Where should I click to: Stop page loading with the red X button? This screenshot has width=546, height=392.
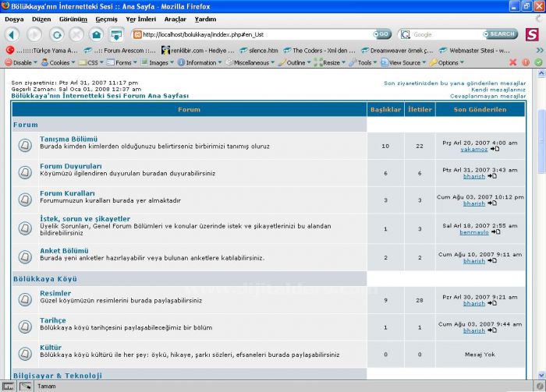(x=76, y=34)
